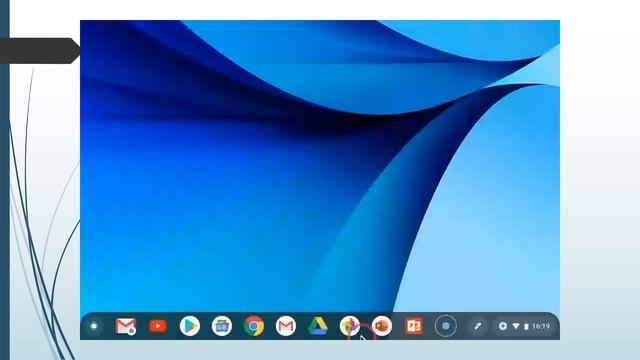The height and width of the screenshot is (360, 640).
Task: Click the circled square recording button
Action: tap(446, 326)
